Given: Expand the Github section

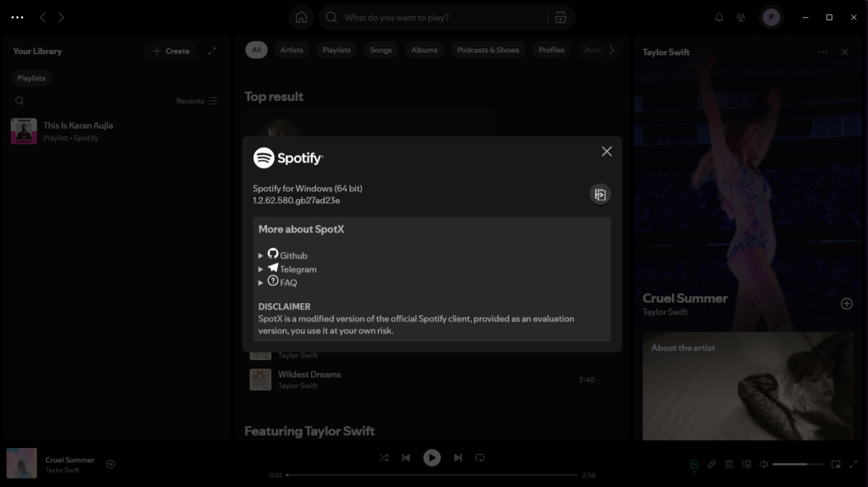Looking at the screenshot, I should tap(261, 255).
